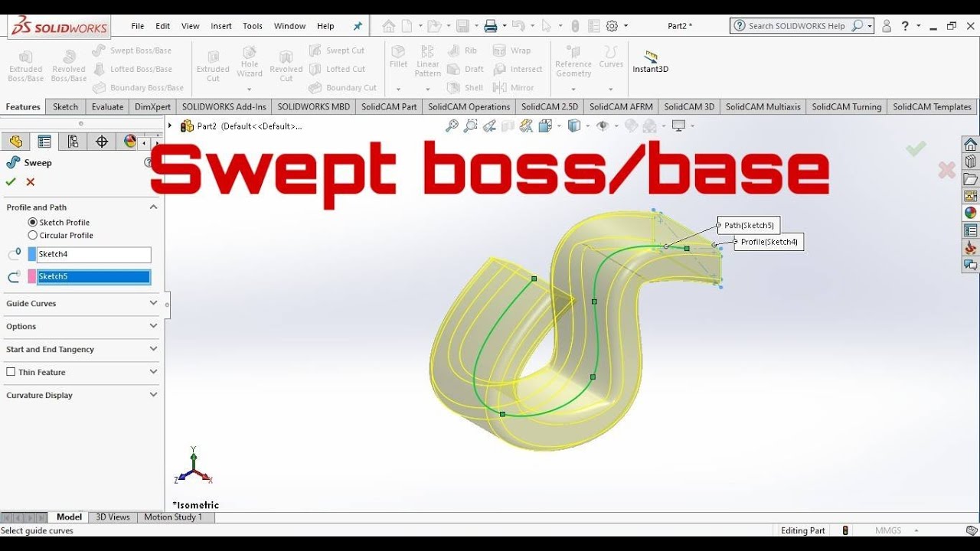Click the Home icon in the top toolbar
The width and height of the screenshot is (980, 551).
389,26
